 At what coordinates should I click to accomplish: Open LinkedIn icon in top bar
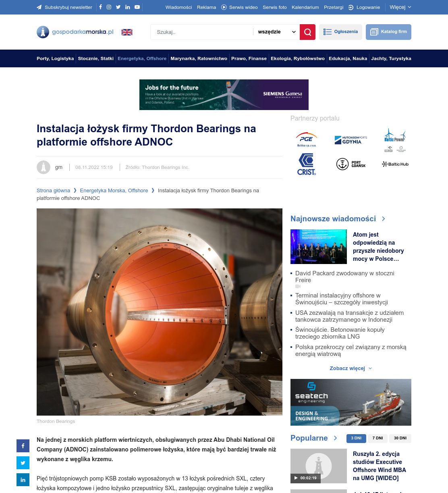(128, 7)
